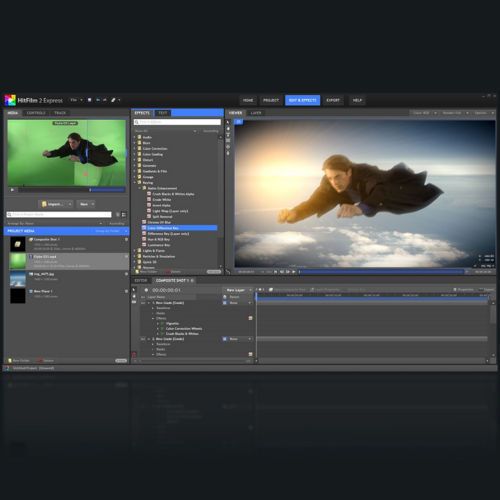The height and width of the screenshot is (500, 500).
Task: Open the EXPORT screen tab
Action: click(333, 100)
